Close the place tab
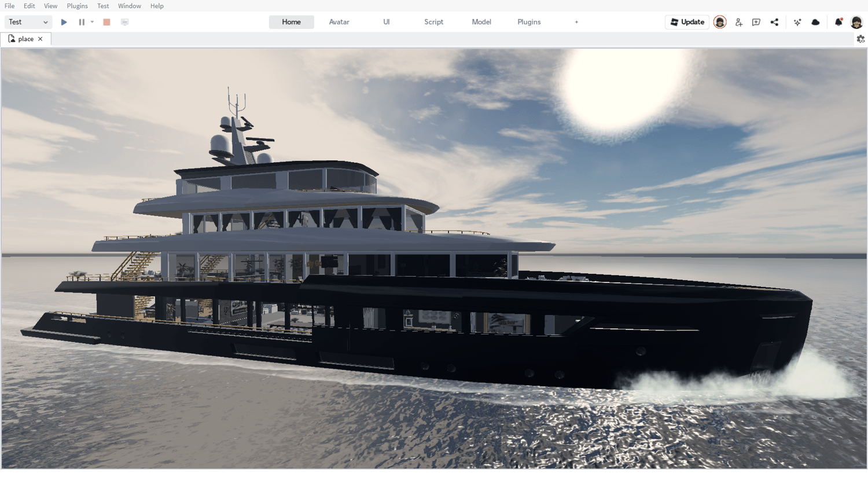Screen dimensions: 868x488 point(41,39)
